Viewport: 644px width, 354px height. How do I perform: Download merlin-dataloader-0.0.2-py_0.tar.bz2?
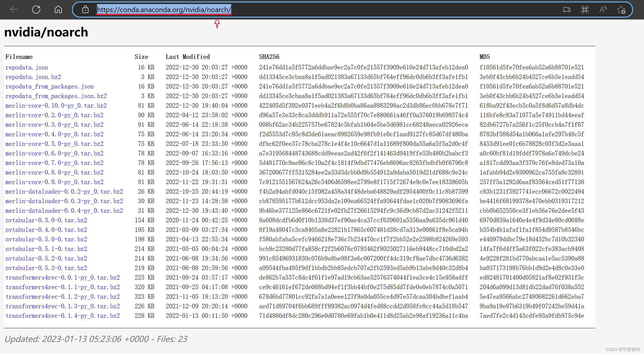click(x=64, y=192)
